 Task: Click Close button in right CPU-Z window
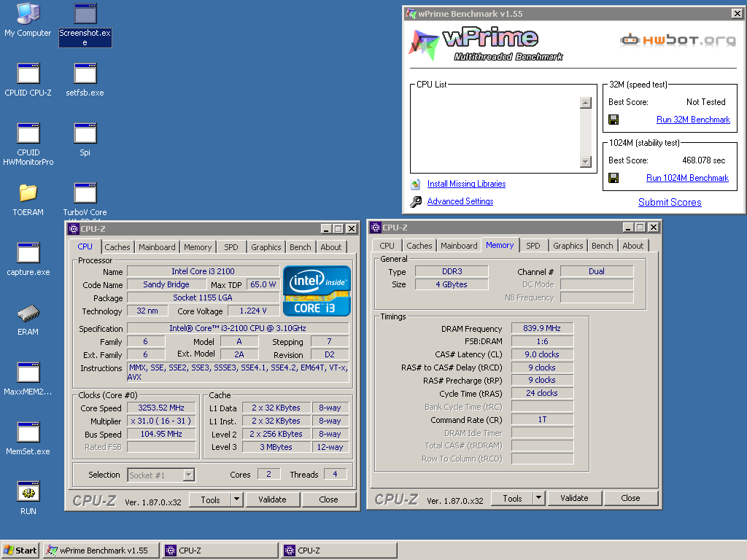(x=631, y=498)
